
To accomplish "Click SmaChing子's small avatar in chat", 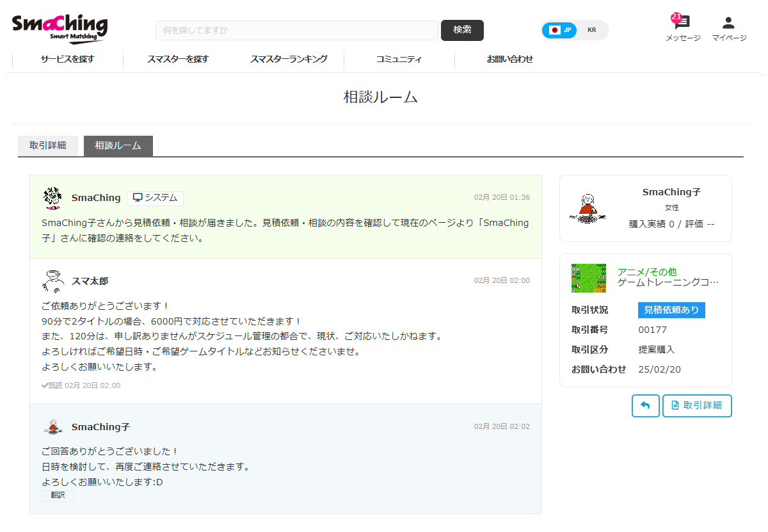I will click(x=53, y=426).
